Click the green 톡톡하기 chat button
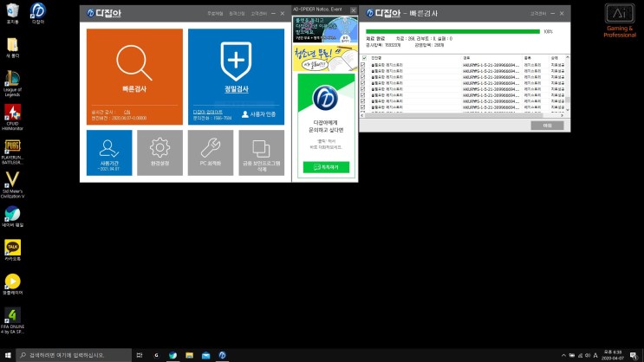 (326, 167)
